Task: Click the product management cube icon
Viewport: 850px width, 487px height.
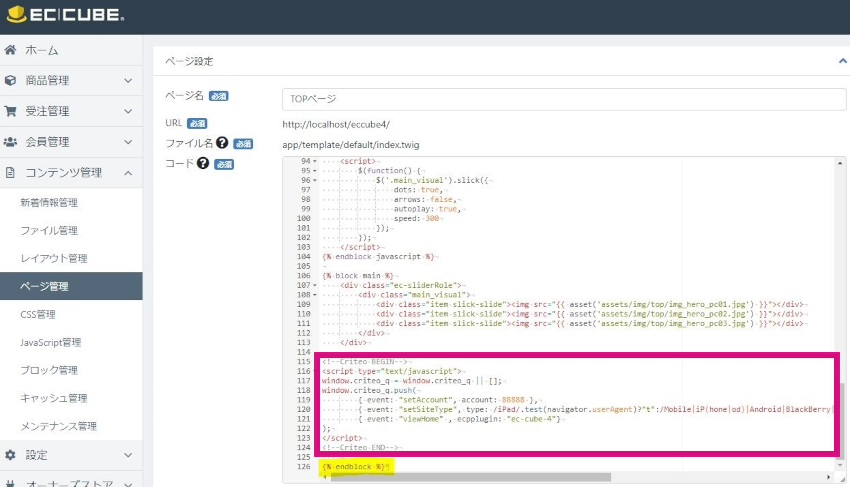Action: tap(10, 80)
